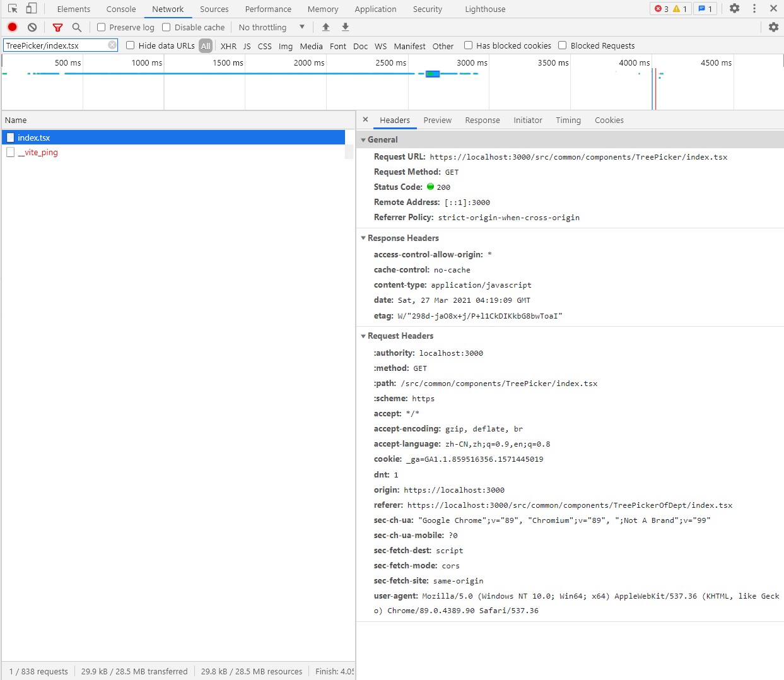Open DevTools settings gear
Image resolution: width=784 pixels, height=680 pixels.
click(734, 9)
